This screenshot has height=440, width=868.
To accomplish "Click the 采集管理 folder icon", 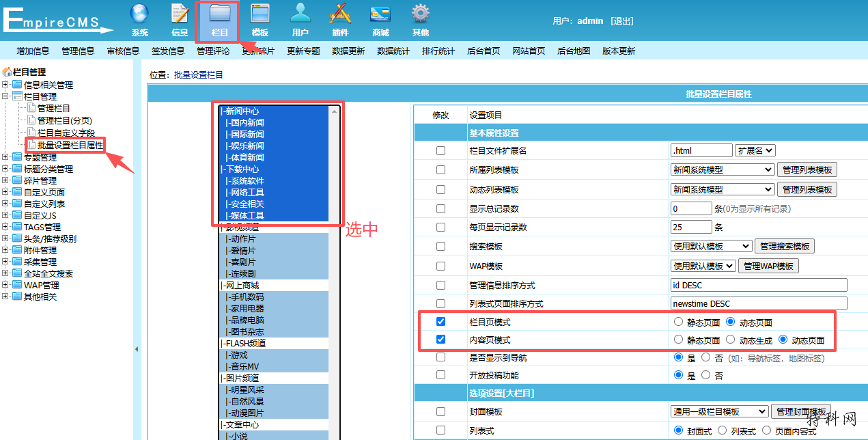I will tap(17, 262).
